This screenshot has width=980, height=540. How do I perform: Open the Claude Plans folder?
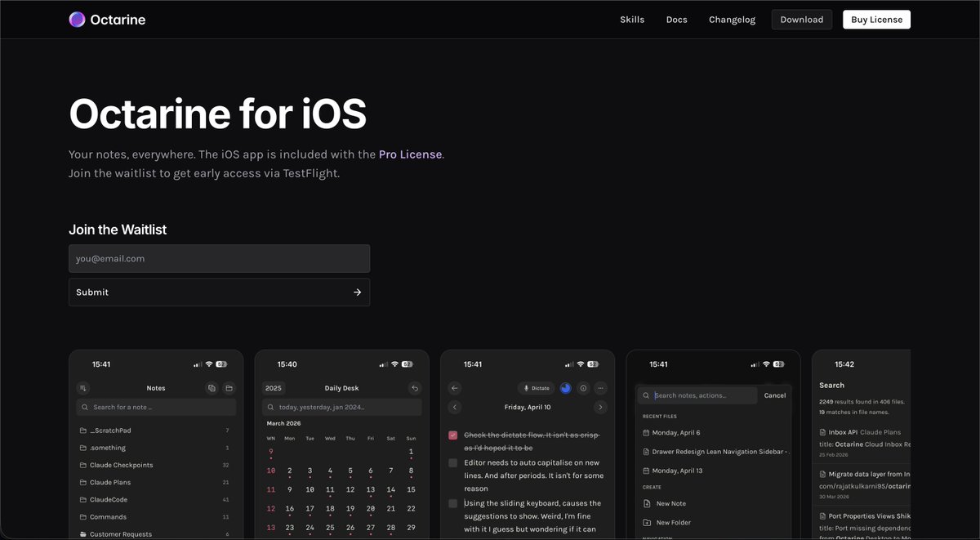click(x=156, y=482)
